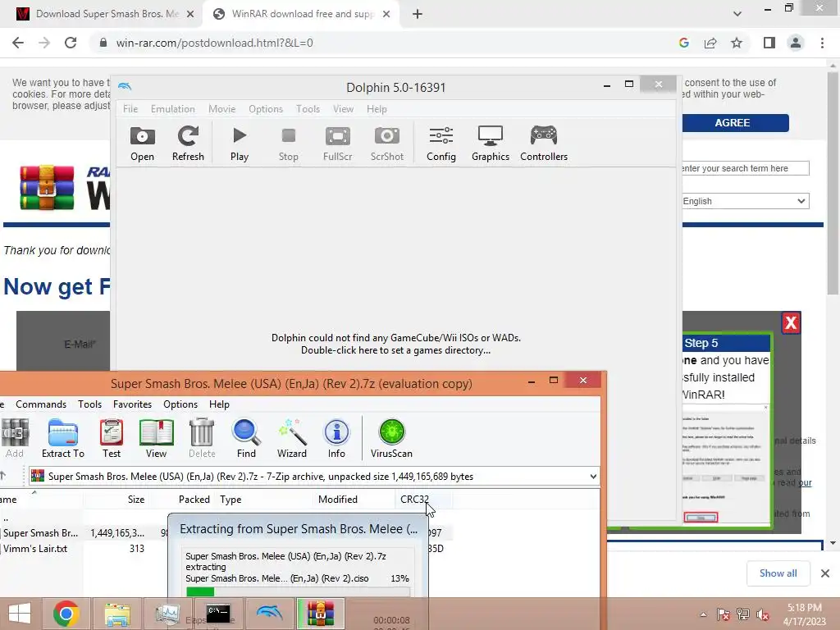The image size is (840, 630).
Task: Sort by the Size column header
Action: [x=135, y=500]
